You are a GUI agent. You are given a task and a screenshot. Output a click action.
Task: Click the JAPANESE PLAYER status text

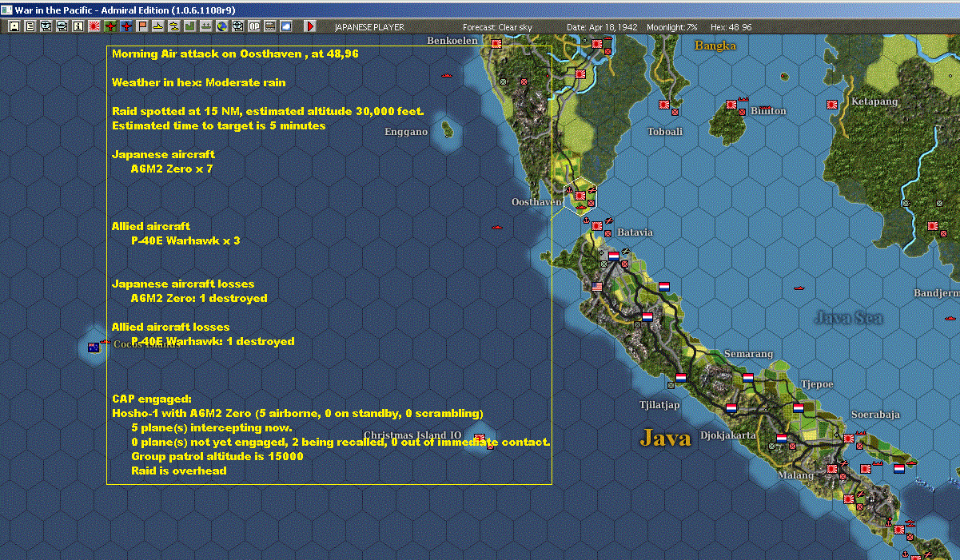pyautogui.click(x=369, y=27)
